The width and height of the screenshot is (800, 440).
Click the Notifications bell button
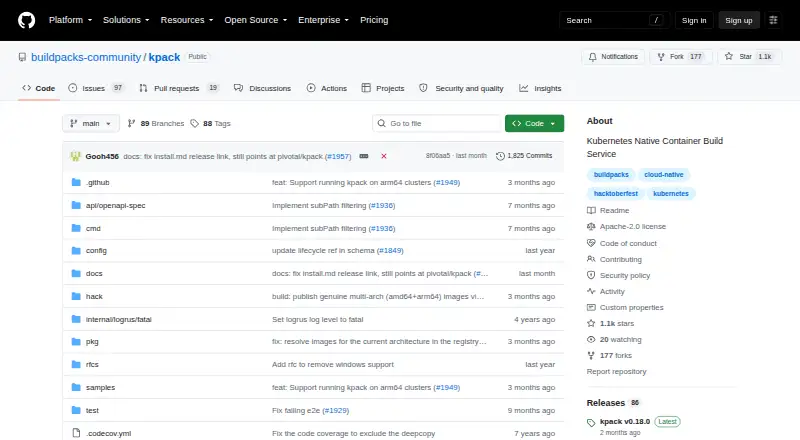613,57
